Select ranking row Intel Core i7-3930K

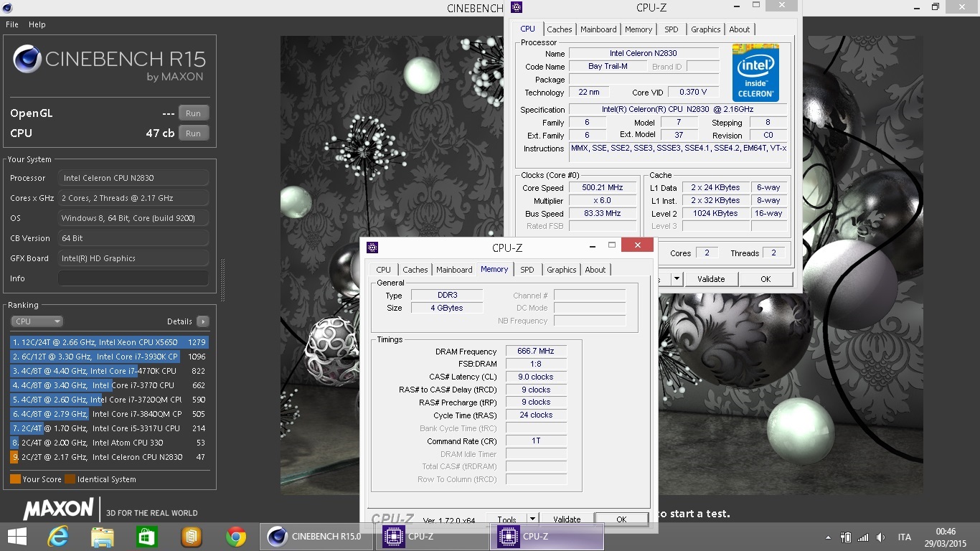click(109, 357)
